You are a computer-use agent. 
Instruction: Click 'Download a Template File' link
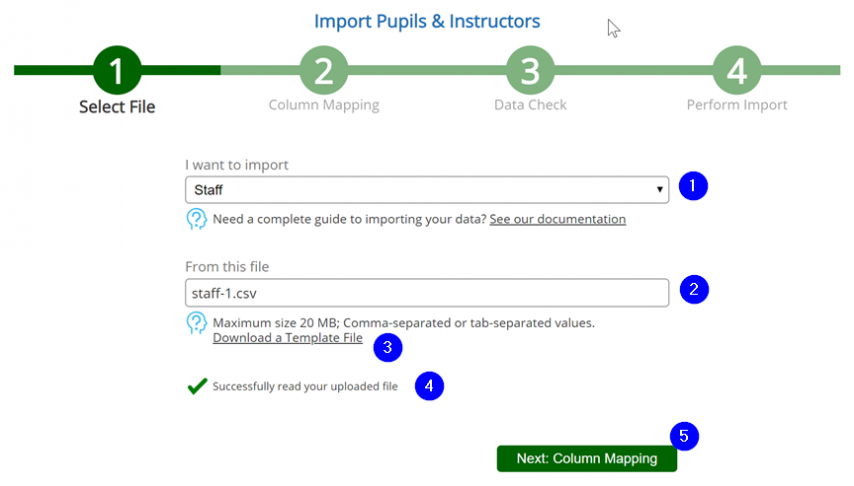pyautogui.click(x=288, y=338)
